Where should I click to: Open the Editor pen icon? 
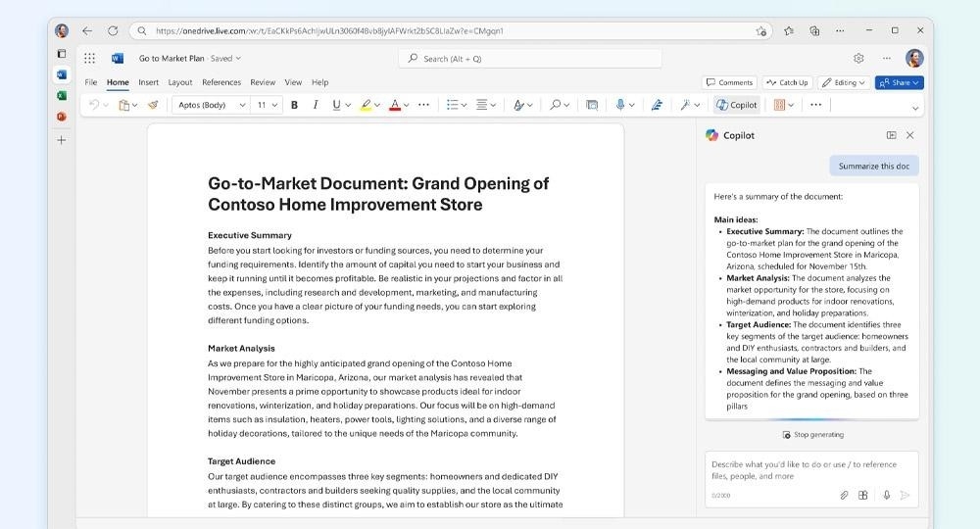(x=657, y=105)
